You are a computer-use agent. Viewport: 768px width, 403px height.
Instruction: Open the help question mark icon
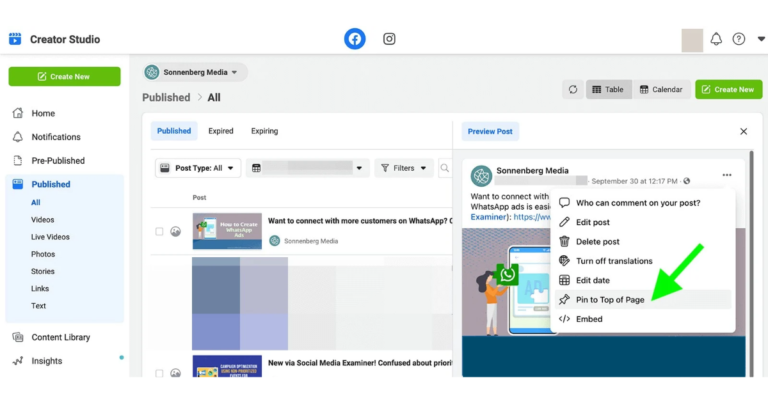[739, 39]
